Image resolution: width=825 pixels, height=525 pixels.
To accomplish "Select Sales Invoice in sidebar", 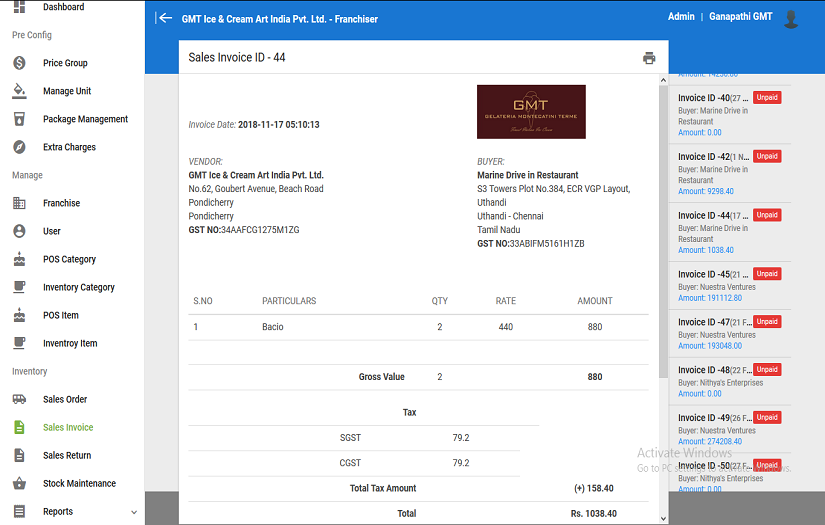I will [68, 427].
